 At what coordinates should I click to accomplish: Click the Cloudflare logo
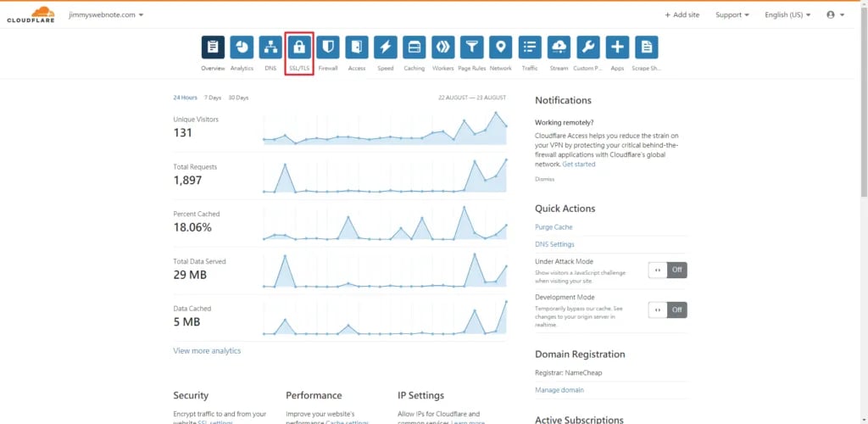coord(31,15)
